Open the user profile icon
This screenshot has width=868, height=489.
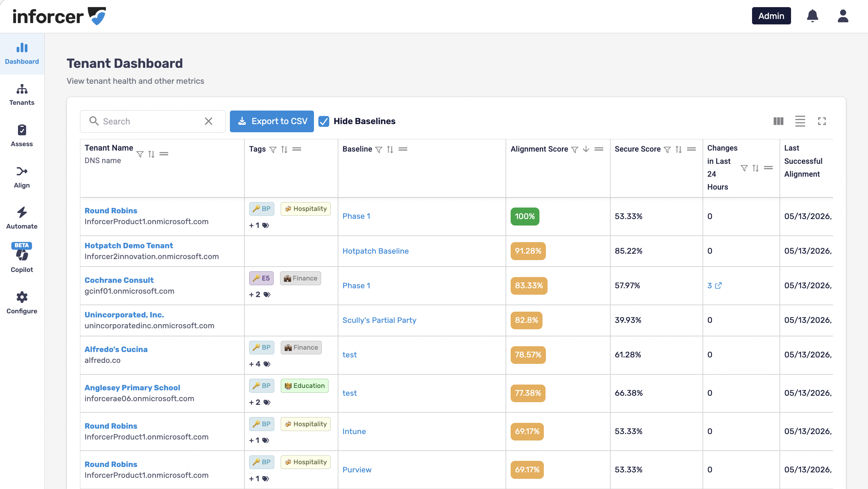coord(843,16)
